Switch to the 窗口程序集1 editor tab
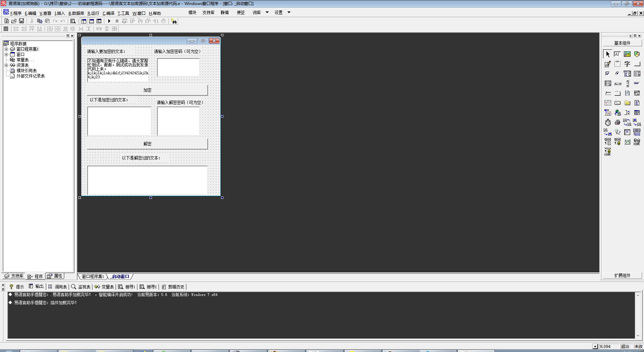644x352 pixels. [x=93, y=276]
